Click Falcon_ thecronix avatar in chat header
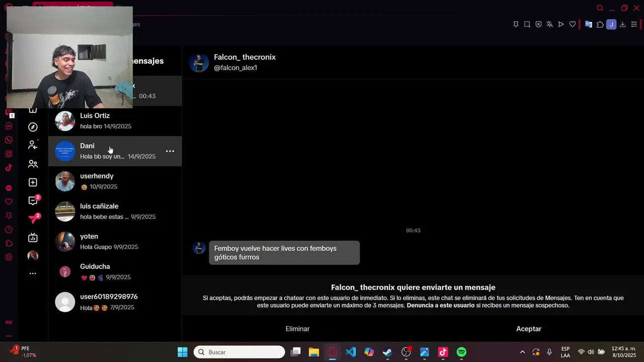The height and width of the screenshot is (362, 644). [199, 62]
